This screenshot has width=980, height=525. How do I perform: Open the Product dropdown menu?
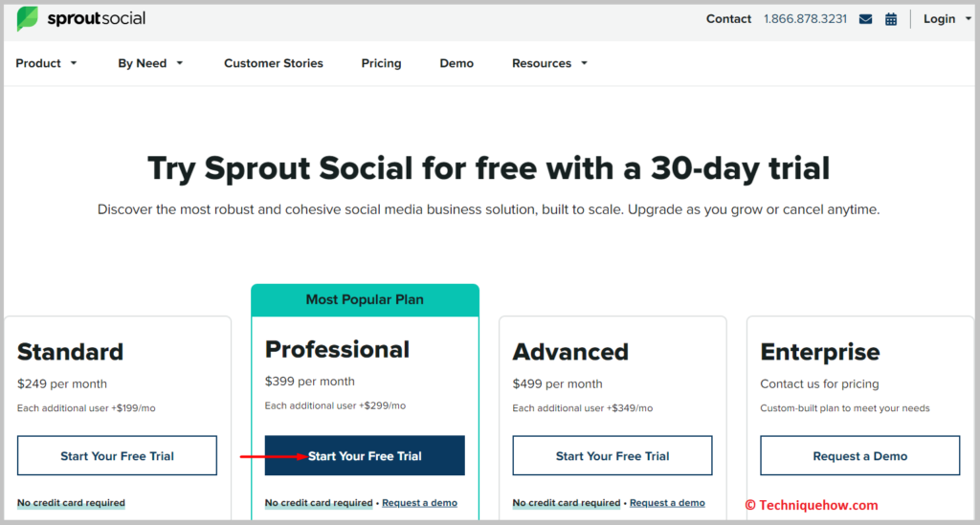pos(46,63)
